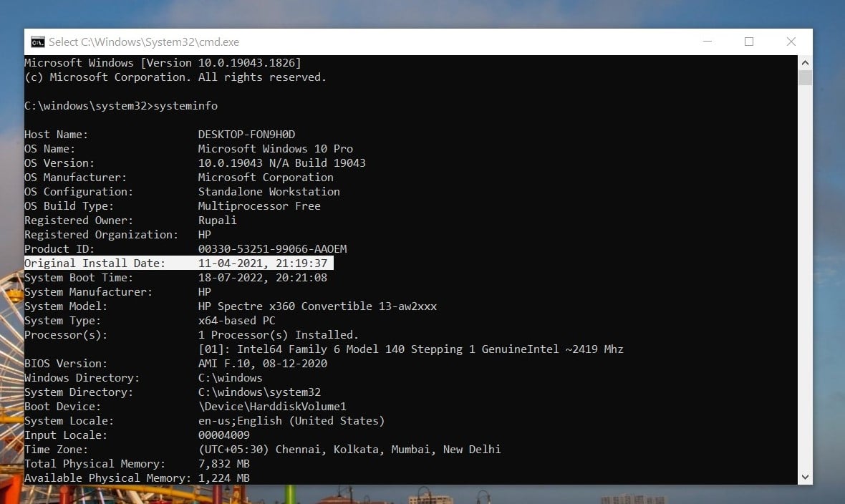This screenshot has height=504, width=845.
Task: Click the boot device \Device\HarddiskVolume1
Action: pos(272,407)
